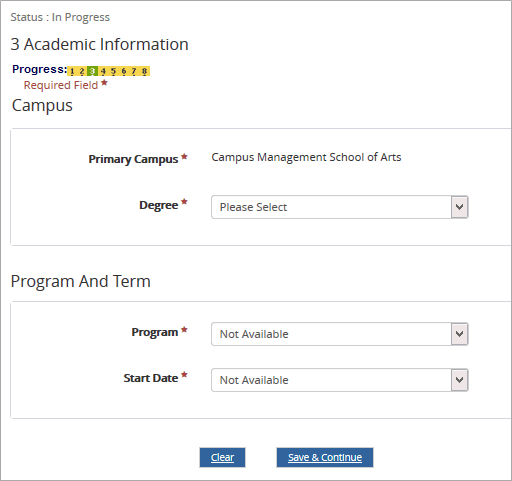This screenshot has height=481, width=512.
Task: Click the Campus section heading
Action: coord(42,106)
